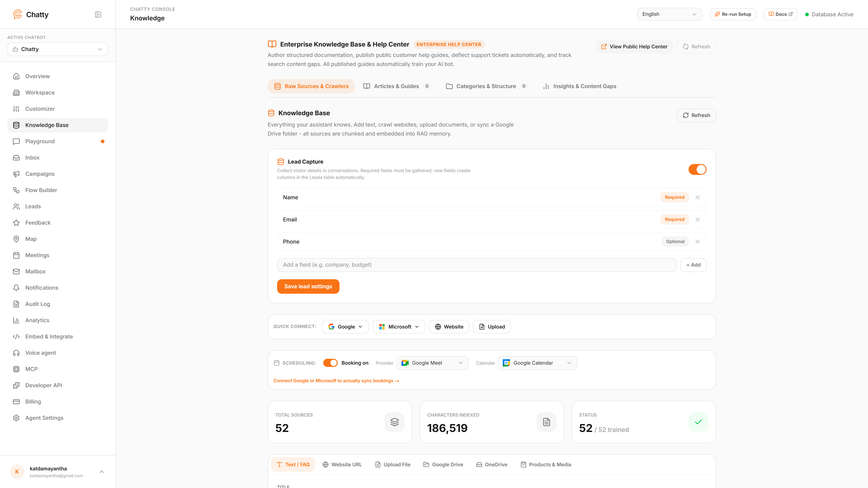Expand the katdamayantha account menu
Image resolution: width=868 pixels, height=488 pixels.
click(x=58, y=472)
